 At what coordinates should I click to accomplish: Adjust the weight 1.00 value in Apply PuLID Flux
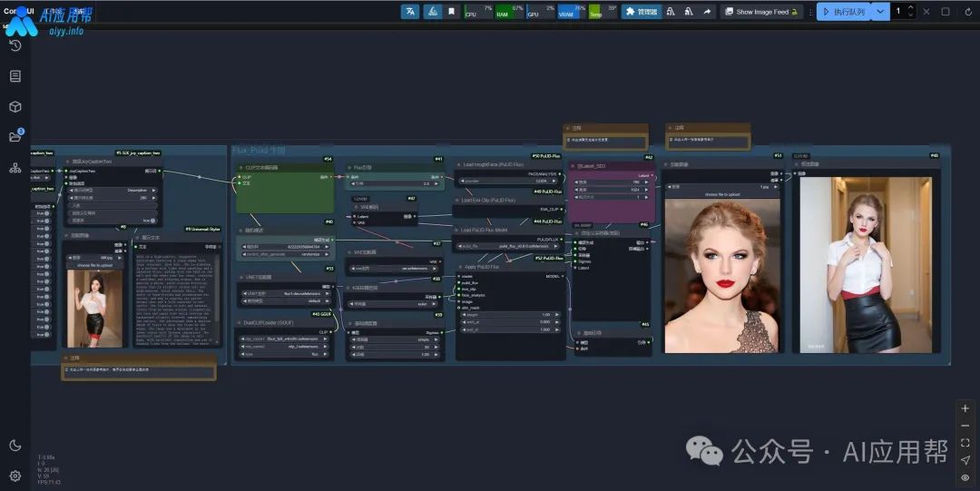[x=509, y=315]
